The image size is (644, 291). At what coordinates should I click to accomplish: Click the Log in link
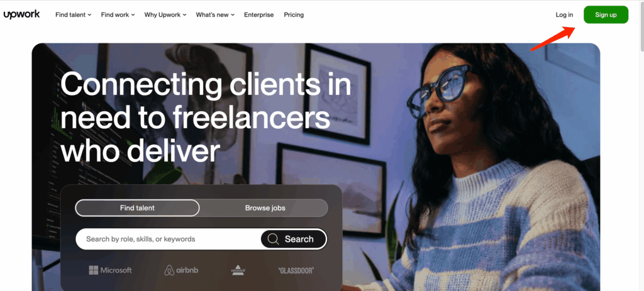pos(564,15)
